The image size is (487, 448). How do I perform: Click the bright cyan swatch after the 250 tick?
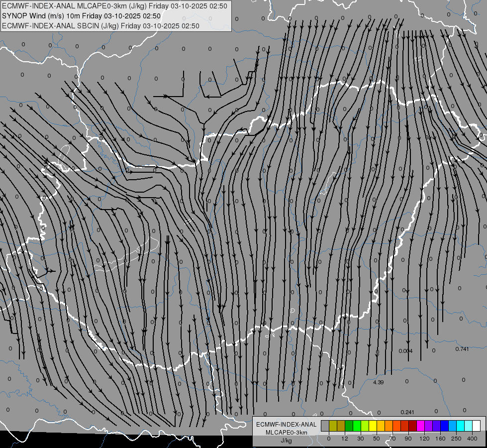click(x=460, y=426)
